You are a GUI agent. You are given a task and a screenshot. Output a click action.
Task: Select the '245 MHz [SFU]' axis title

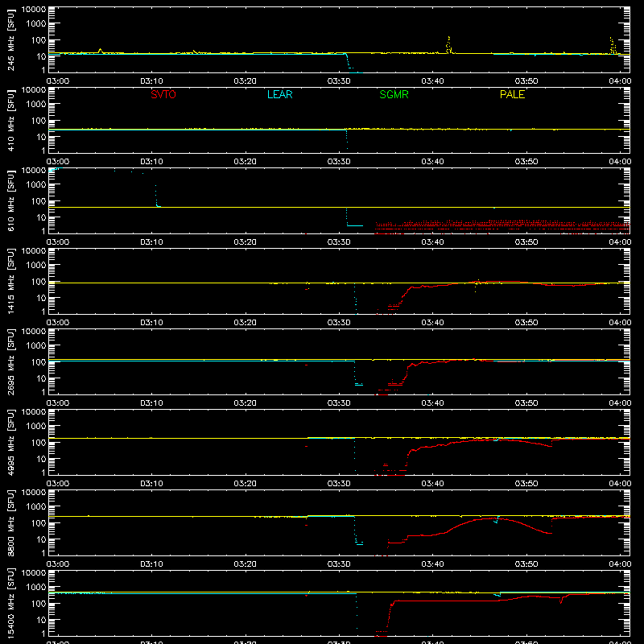click(10, 39)
